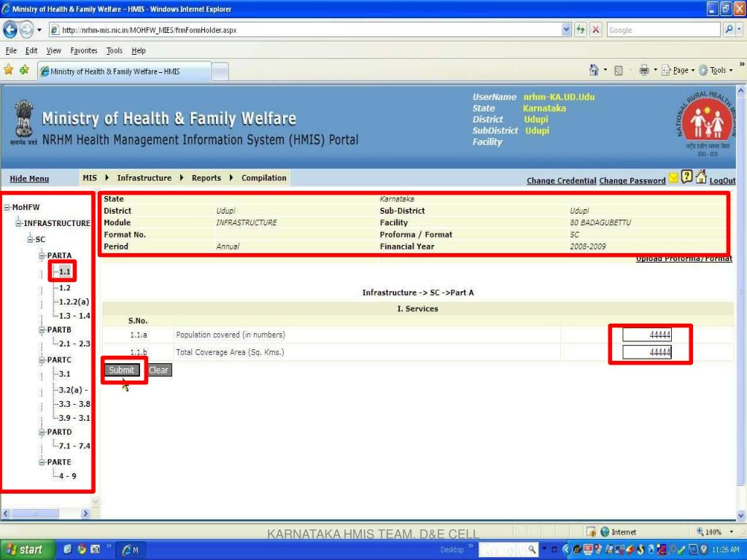Click the RSS feeds icon in command bar
Viewport: 747px width, 560px height.
click(x=619, y=71)
